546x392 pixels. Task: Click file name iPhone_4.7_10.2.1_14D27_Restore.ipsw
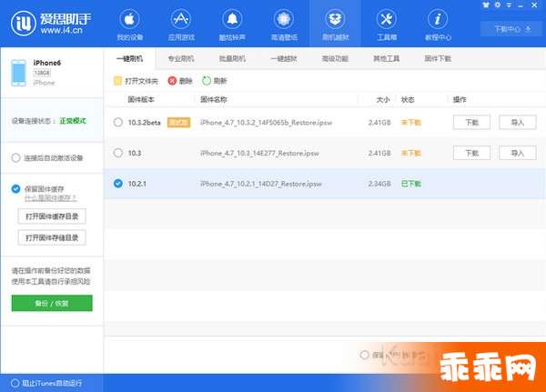[x=261, y=184]
